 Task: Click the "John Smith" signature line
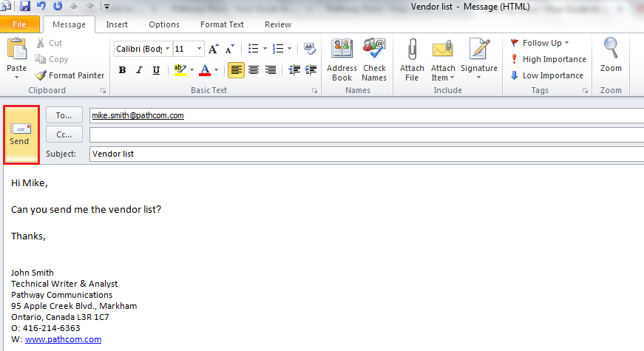[x=32, y=273]
